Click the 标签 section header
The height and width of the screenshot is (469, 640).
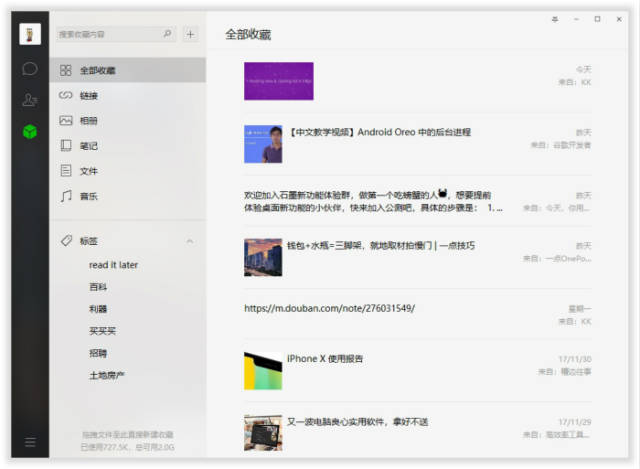(x=128, y=241)
